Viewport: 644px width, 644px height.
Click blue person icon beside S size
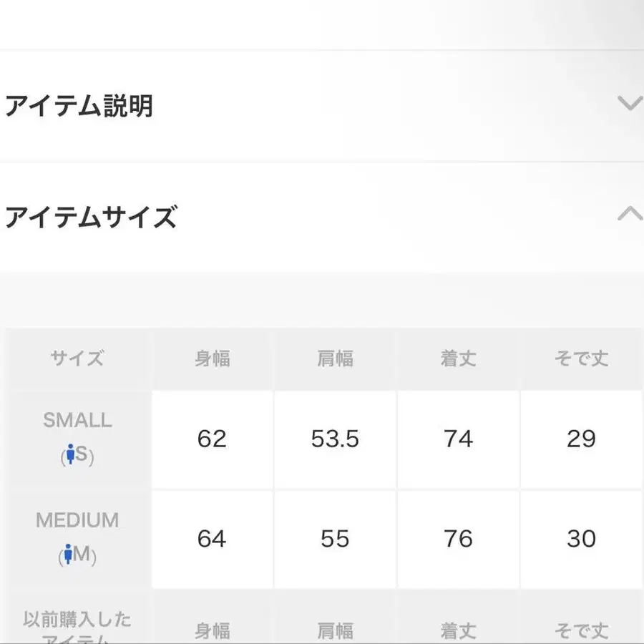pos(70,454)
